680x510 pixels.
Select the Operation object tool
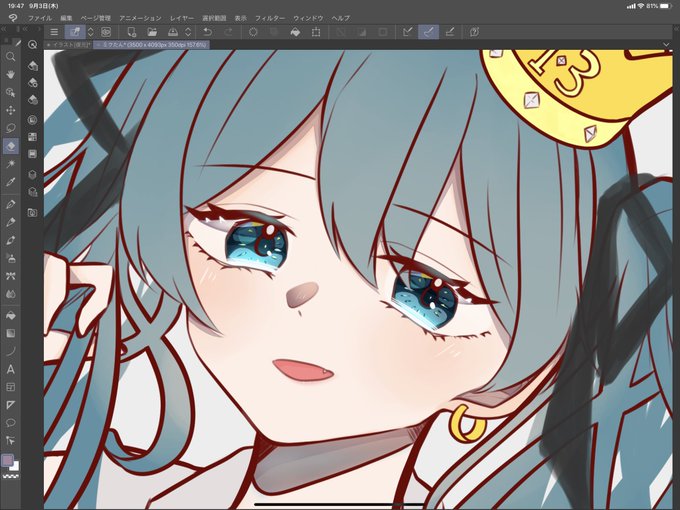pyautogui.click(x=11, y=92)
